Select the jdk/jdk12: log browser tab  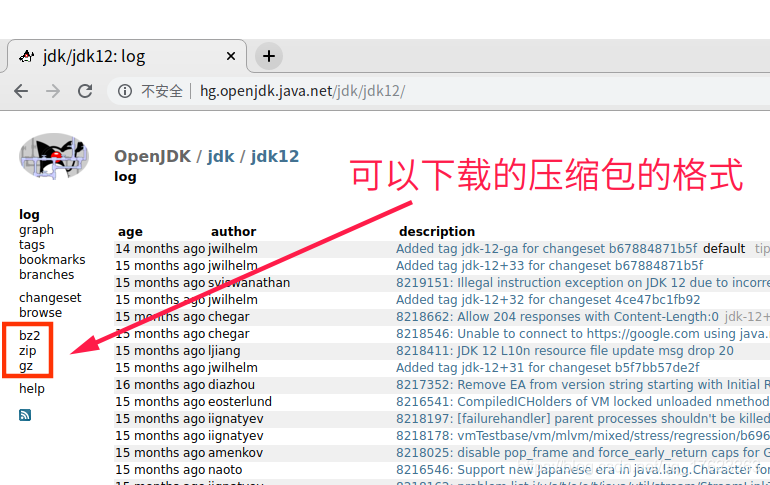tap(127, 56)
